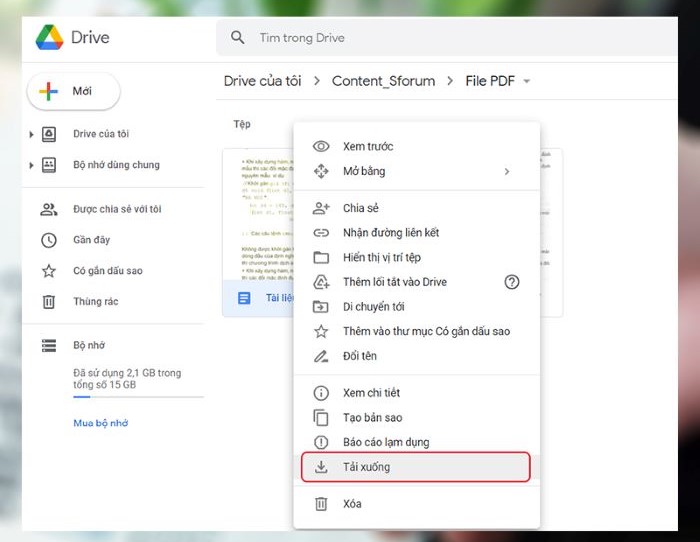
Task: Click the 'Gần đây' clock icon
Action: [49, 240]
